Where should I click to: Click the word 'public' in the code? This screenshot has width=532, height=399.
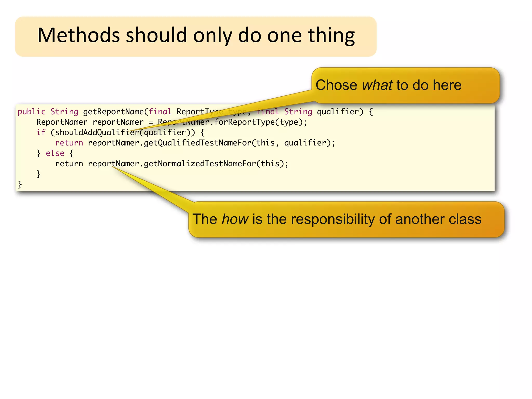(x=31, y=112)
